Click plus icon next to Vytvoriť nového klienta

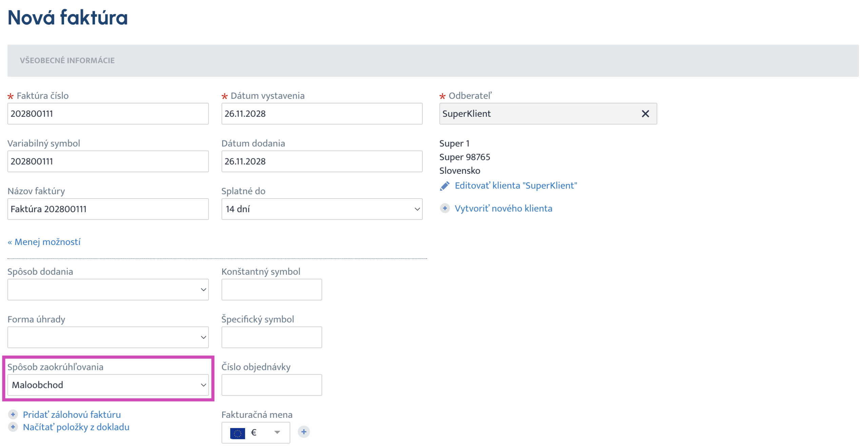point(445,208)
